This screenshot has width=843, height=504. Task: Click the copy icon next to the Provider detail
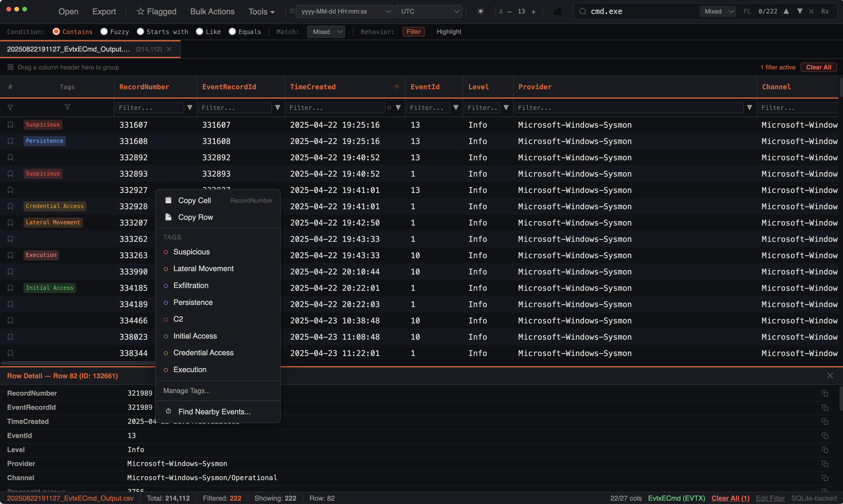(x=825, y=464)
